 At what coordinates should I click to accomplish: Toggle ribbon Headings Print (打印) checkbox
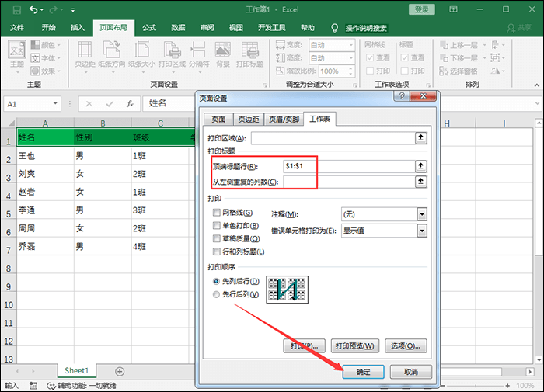tap(405, 71)
